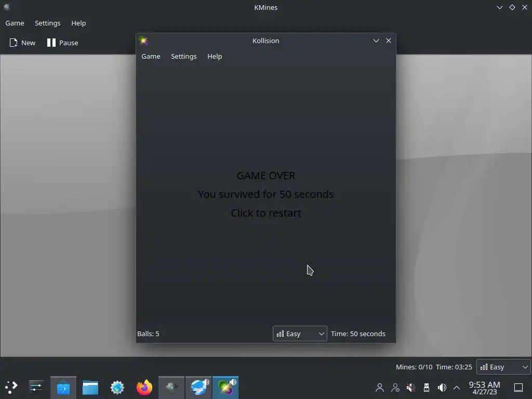Switch to the Kollision taskbar entry
The image size is (532, 399).
[x=225, y=388]
